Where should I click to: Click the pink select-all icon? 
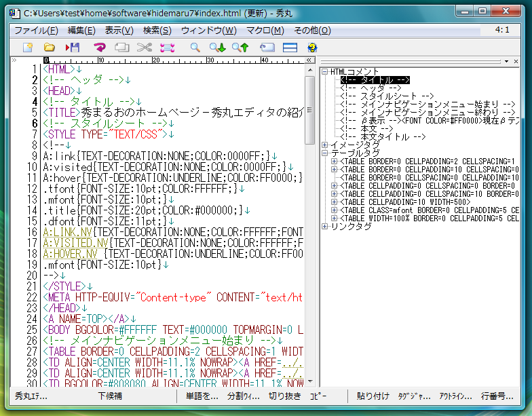167,48
